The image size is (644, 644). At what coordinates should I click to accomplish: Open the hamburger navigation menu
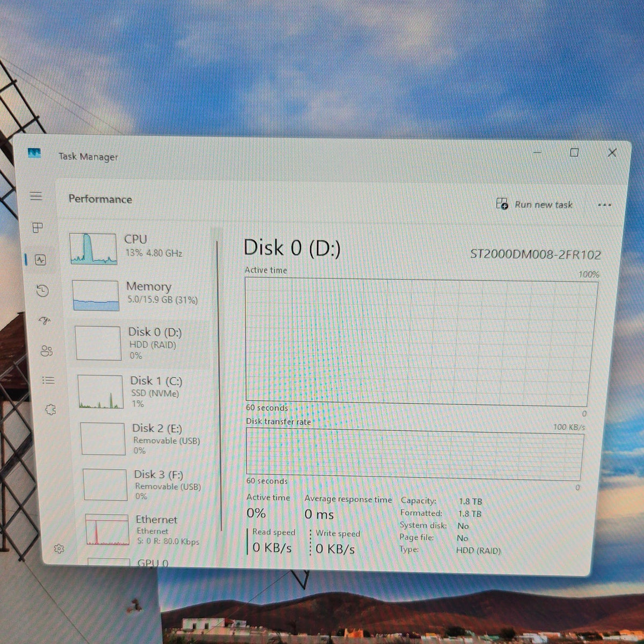click(x=36, y=196)
